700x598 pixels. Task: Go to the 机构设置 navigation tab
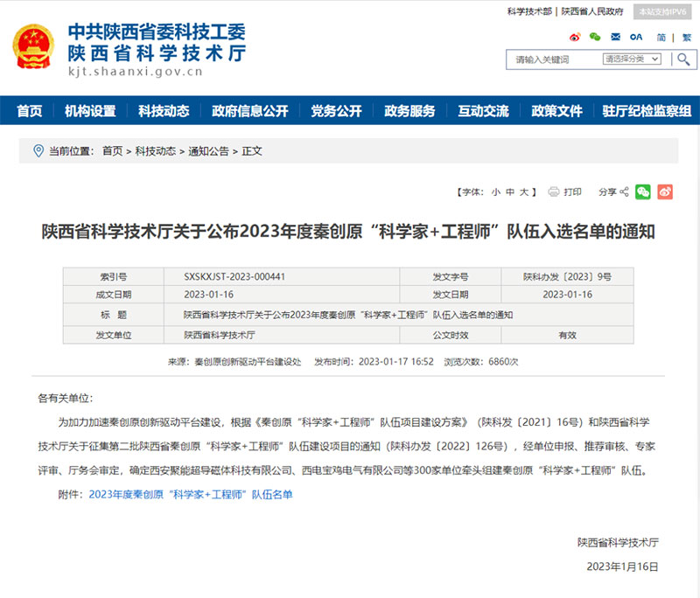pos(90,111)
